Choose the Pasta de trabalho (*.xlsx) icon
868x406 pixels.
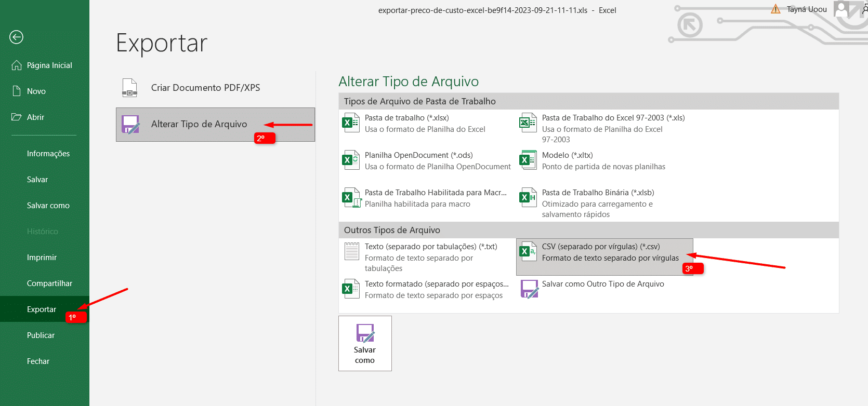351,123
